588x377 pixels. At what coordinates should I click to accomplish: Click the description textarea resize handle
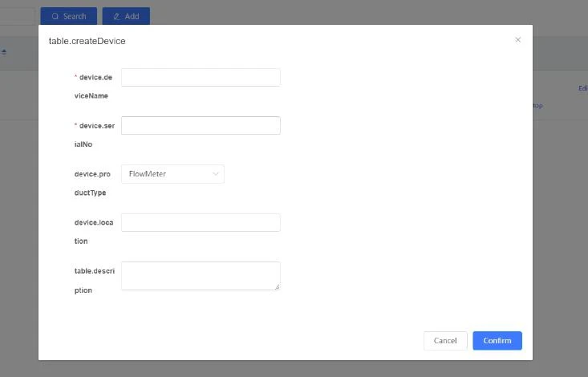pos(277,287)
